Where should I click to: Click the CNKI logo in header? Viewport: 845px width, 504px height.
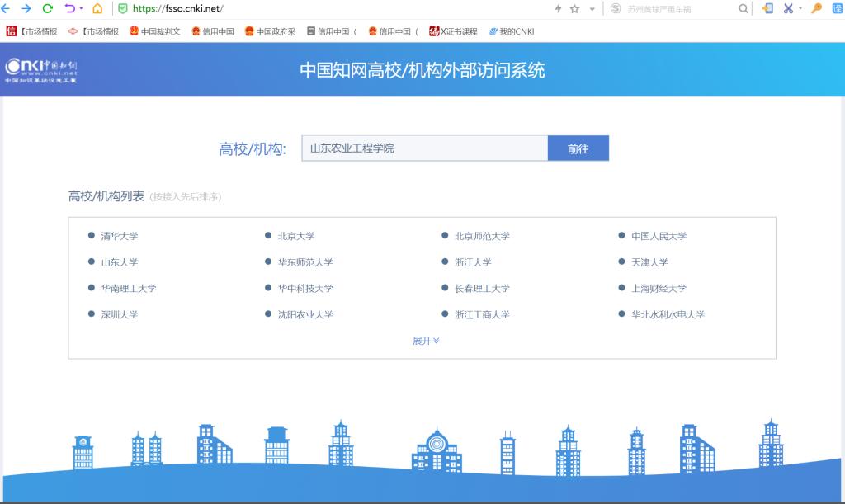click(x=40, y=69)
